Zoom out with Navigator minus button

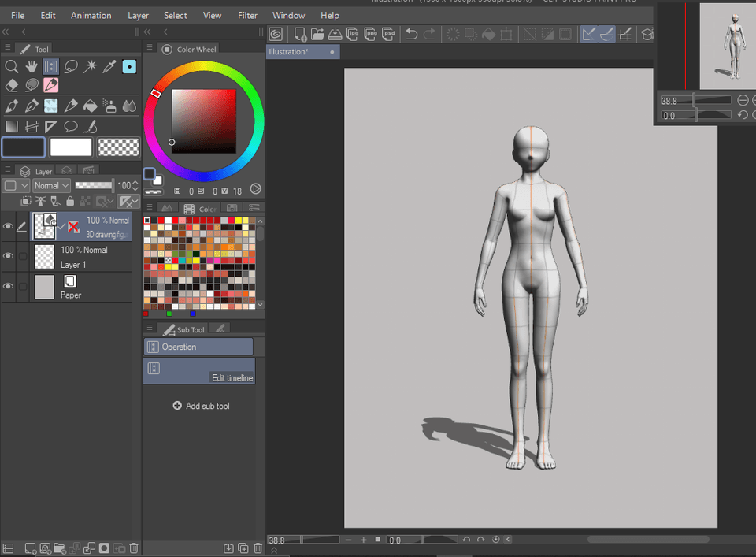[x=743, y=100]
